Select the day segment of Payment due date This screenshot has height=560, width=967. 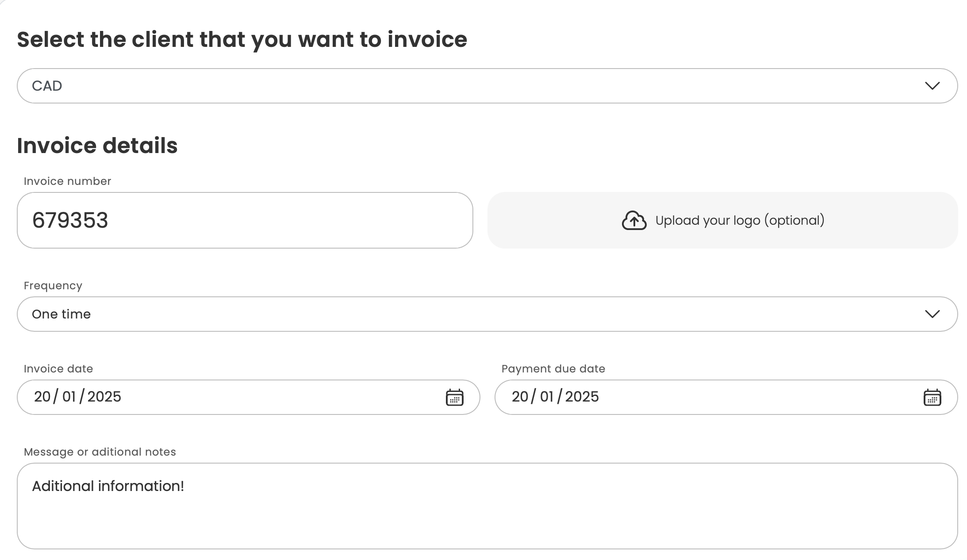520,397
